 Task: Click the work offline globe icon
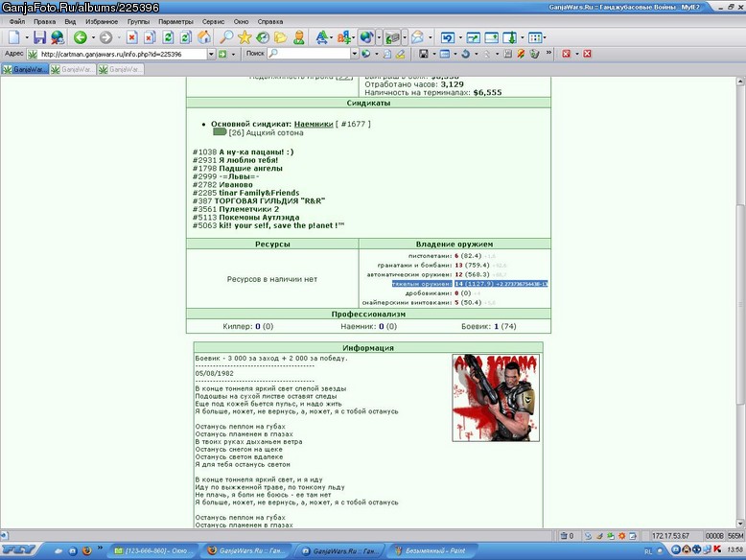[58, 37]
